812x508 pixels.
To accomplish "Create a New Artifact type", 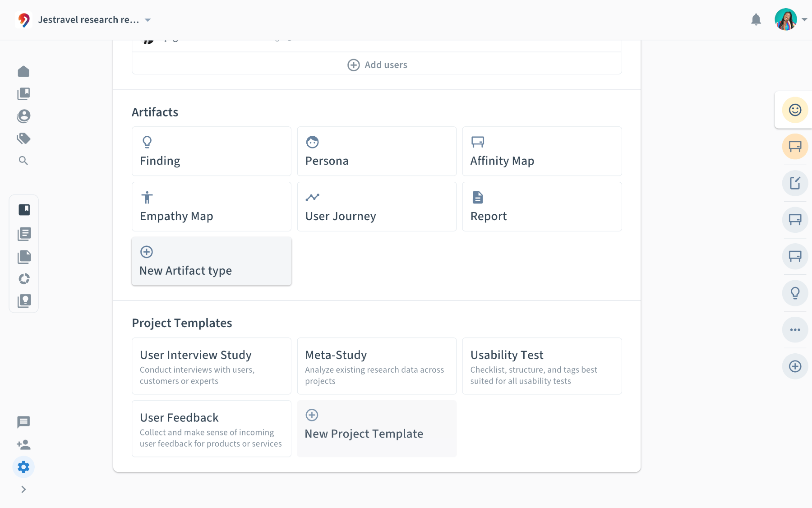I will pos(212,261).
